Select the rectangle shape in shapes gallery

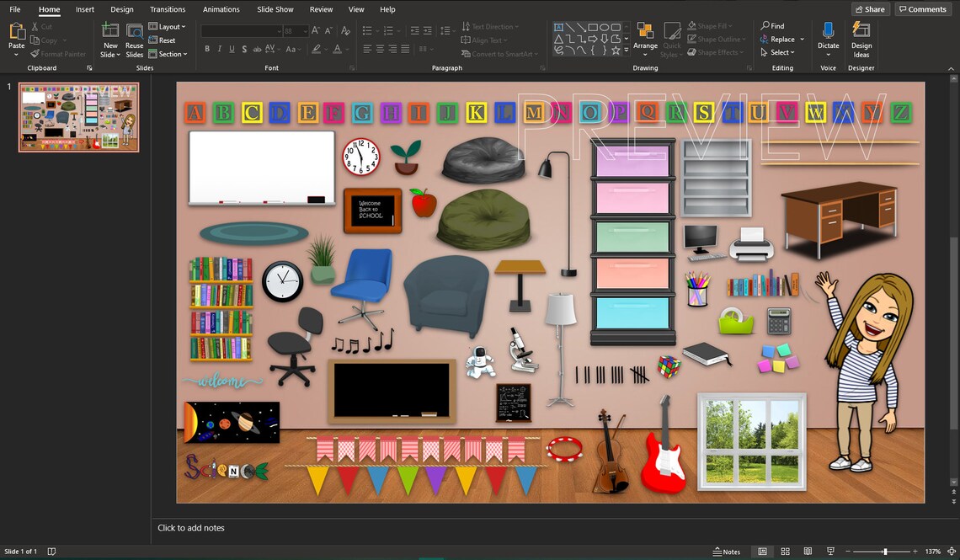(x=593, y=27)
